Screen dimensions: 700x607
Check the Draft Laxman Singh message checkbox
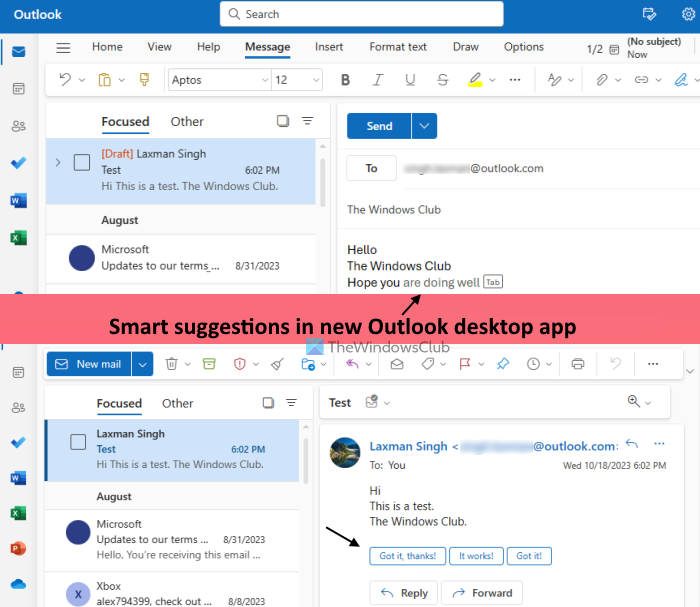point(82,162)
